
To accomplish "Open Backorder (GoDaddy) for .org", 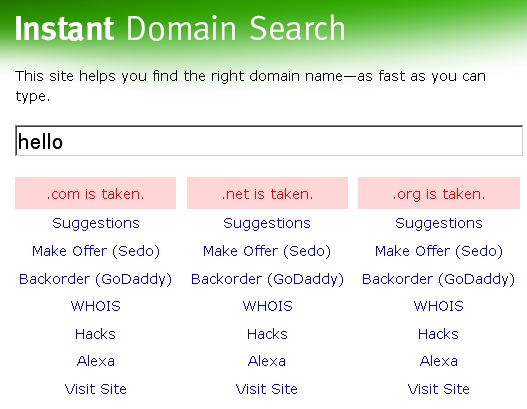I will (x=438, y=279).
